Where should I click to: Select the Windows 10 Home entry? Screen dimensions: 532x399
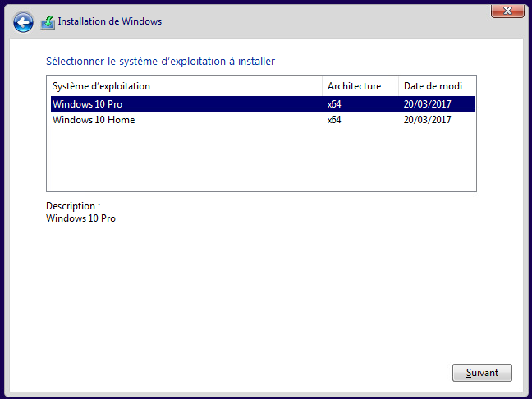pos(94,120)
